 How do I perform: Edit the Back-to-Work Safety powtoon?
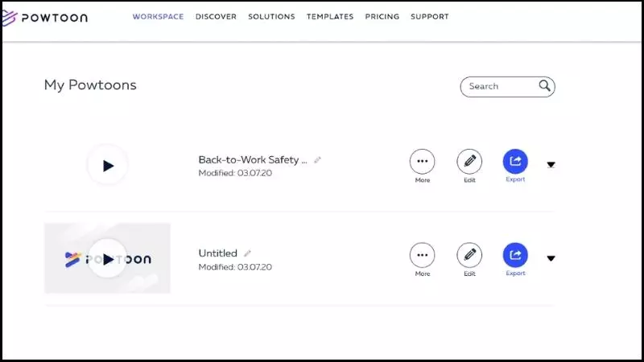pos(469,162)
